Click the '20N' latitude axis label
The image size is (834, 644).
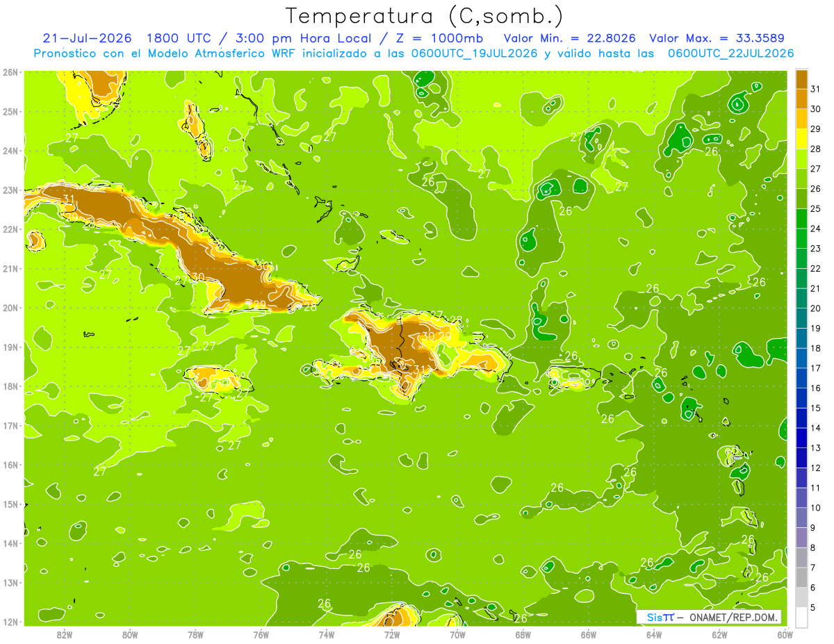(x=10, y=307)
